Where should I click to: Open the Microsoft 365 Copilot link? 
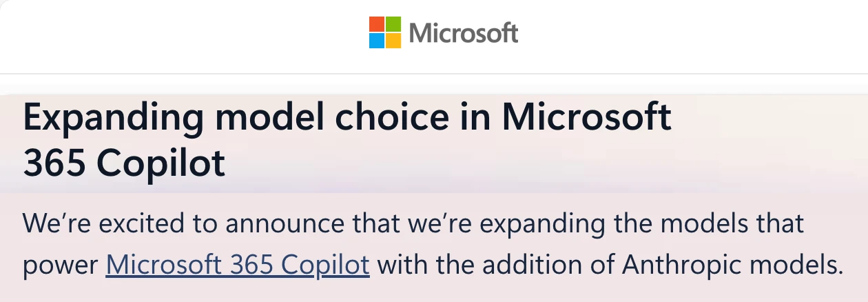coord(238,265)
